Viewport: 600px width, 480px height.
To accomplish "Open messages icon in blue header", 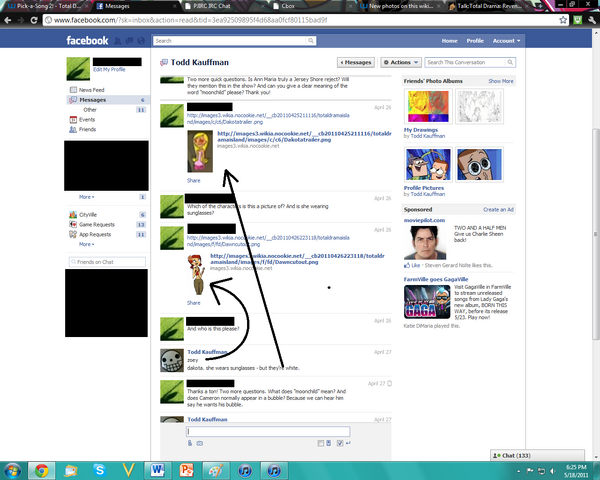I will pyautogui.click(x=129, y=41).
